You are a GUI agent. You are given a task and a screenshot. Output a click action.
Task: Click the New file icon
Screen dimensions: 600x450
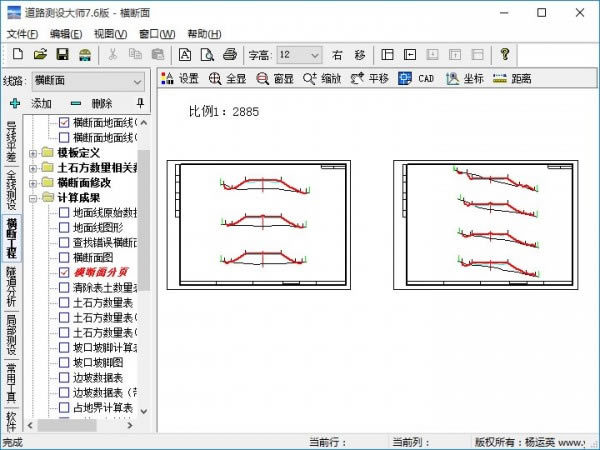click(x=16, y=54)
